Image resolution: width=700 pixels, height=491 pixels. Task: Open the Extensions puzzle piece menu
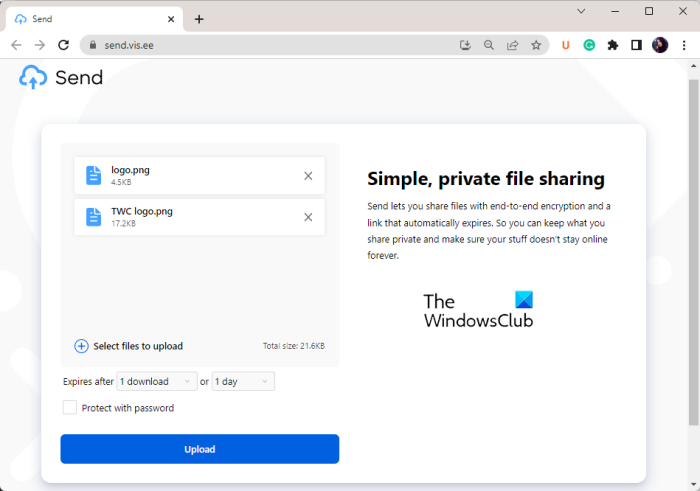[613, 45]
